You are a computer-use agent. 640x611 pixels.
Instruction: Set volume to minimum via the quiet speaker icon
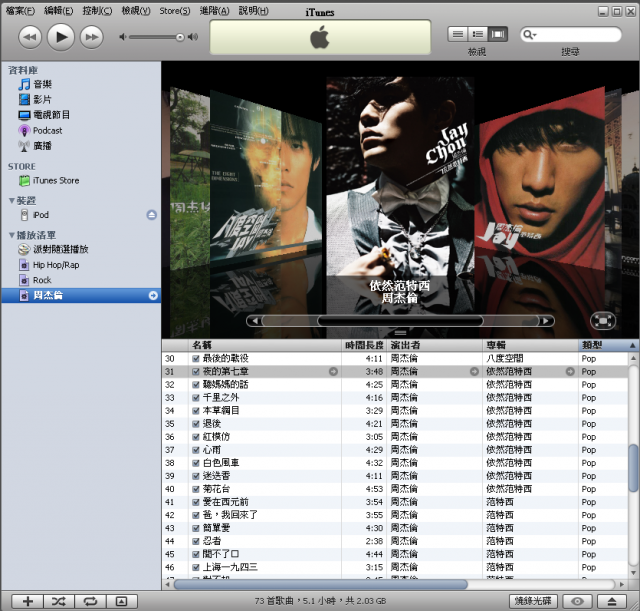[x=122, y=37]
